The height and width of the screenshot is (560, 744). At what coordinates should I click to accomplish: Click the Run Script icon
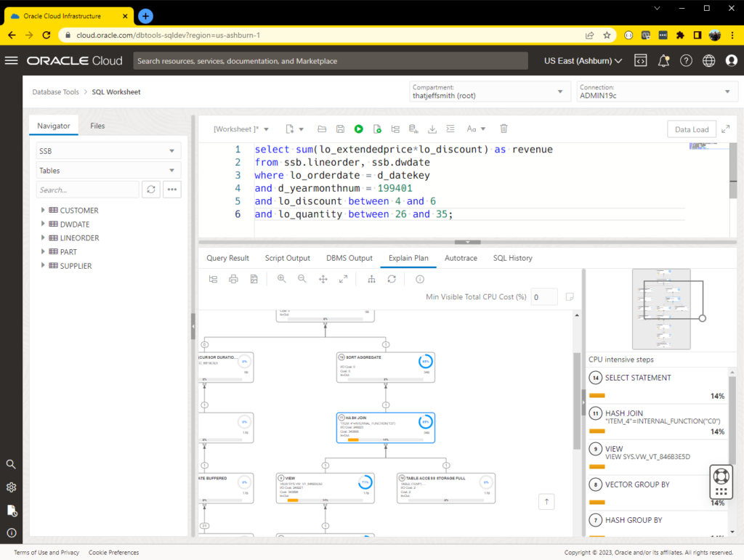pyautogui.click(x=377, y=129)
